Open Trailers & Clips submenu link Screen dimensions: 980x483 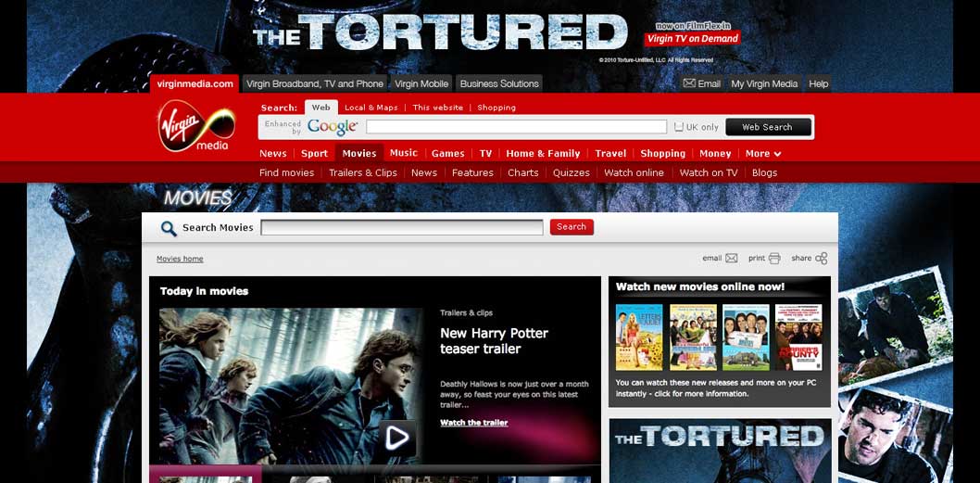[363, 172]
